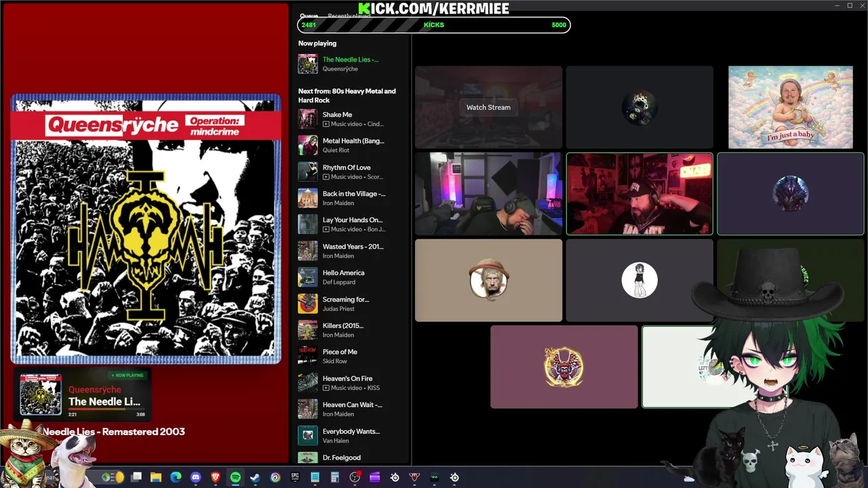Click the music video icon under Lay Your Hands On
This screenshot has width=868, height=488.
(x=326, y=229)
